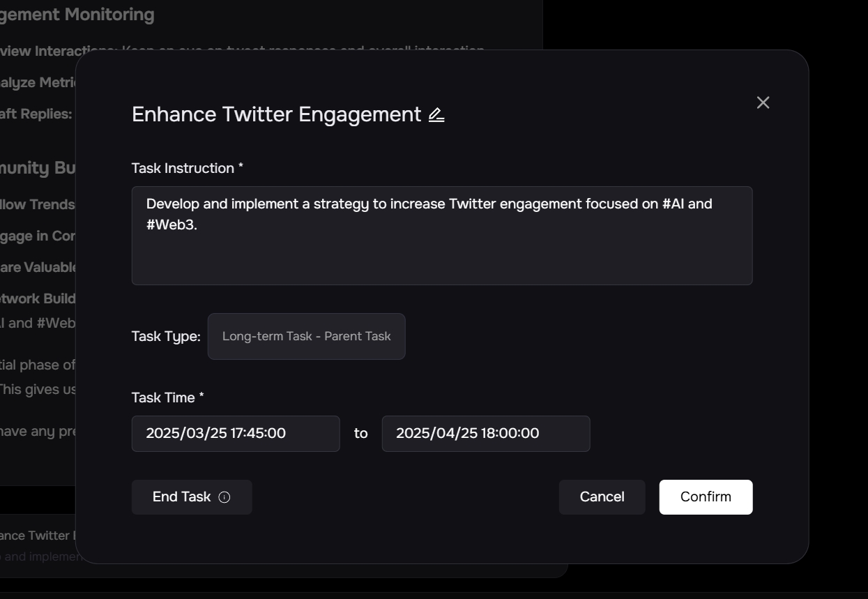The width and height of the screenshot is (868, 599).
Task: Cancel the task edit
Action: 602,497
